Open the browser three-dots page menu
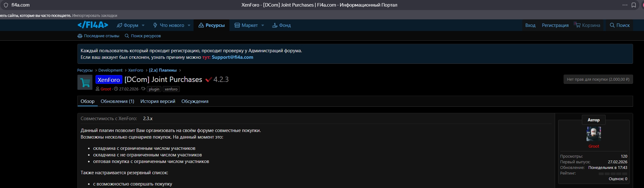The height and width of the screenshot is (188, 644). [625, 5]
